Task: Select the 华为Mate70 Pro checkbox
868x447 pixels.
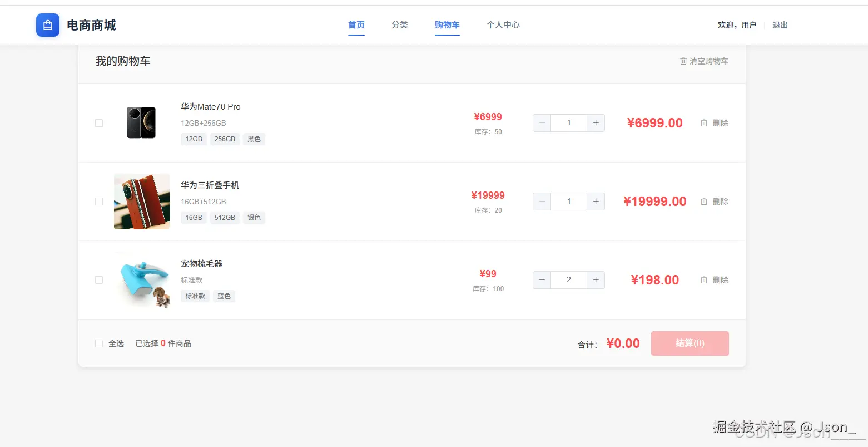Action: point(99,123)
